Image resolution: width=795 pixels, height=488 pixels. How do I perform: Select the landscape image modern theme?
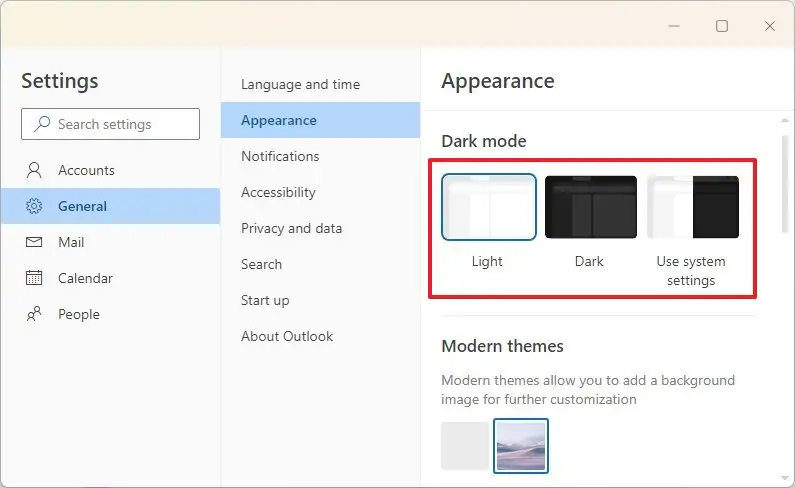click(521, 445)
